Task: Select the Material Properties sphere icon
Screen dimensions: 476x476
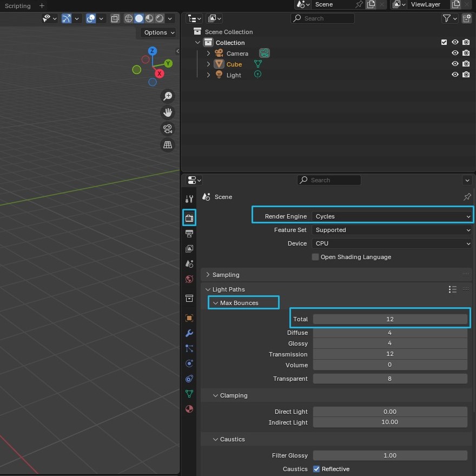Action: tap(189, 408)
